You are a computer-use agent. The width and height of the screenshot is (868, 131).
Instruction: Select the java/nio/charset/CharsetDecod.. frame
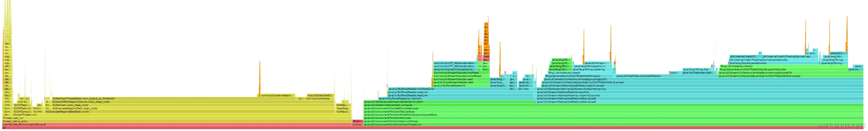455,69
